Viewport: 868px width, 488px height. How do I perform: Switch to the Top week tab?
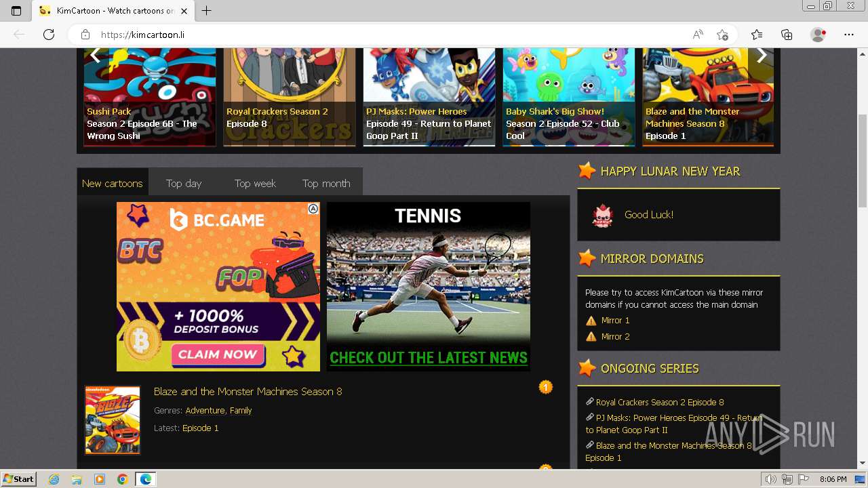tap(255, 183)
